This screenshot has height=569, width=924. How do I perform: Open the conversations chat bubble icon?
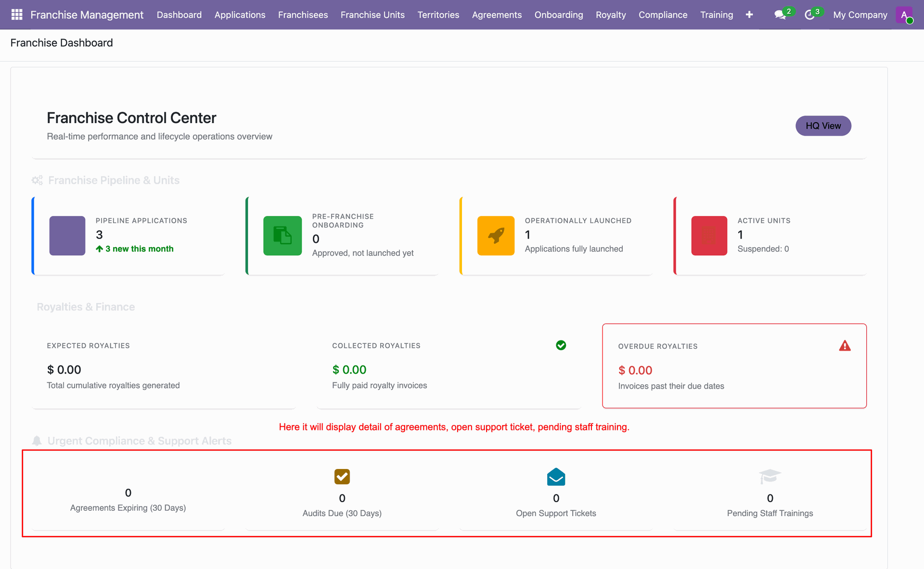click(x=780, y=15)
